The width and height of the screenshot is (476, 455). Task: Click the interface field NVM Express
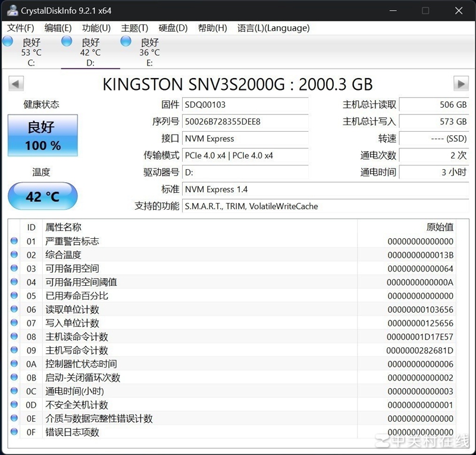click(x=245, y=139)
